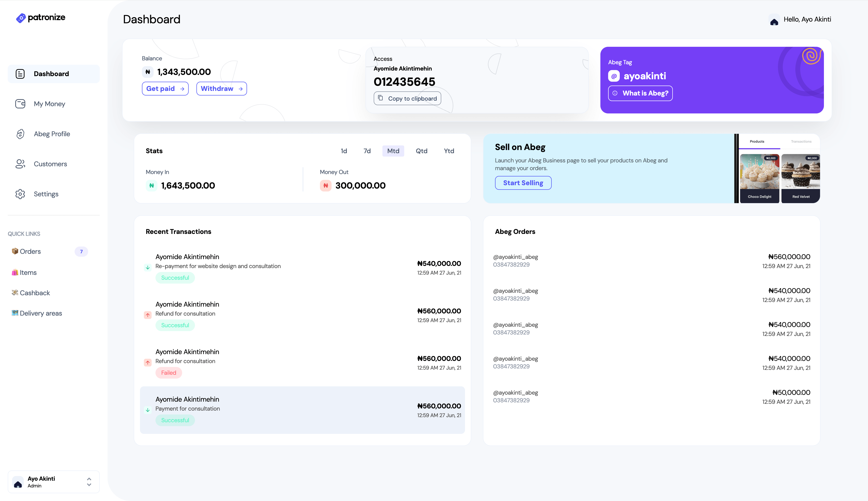Open the Choco Delight product thumbnail
Viewport: 868px width, 501px height.
pyautogui.click(x=759, y=178)
